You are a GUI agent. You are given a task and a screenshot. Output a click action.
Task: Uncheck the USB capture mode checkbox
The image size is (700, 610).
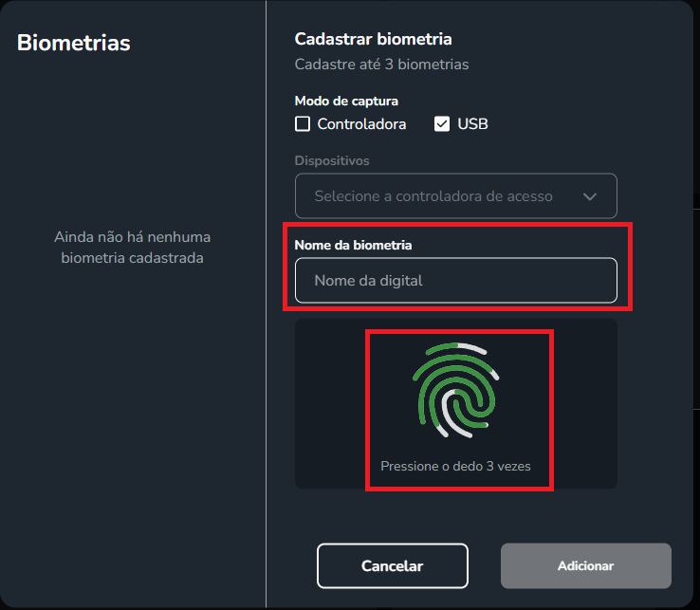point(442,123)
